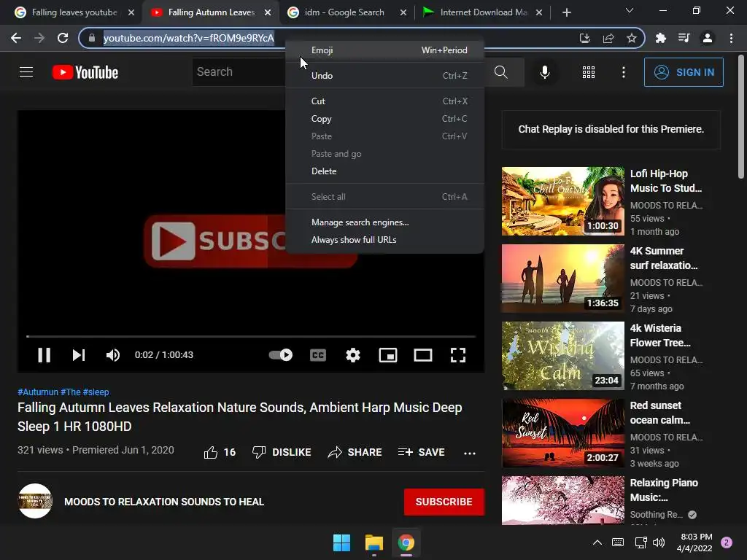This screenshot has height=560, width=747.
Task: Enter full screen mode
Action: pyautogui.click(x=458, y=355)
